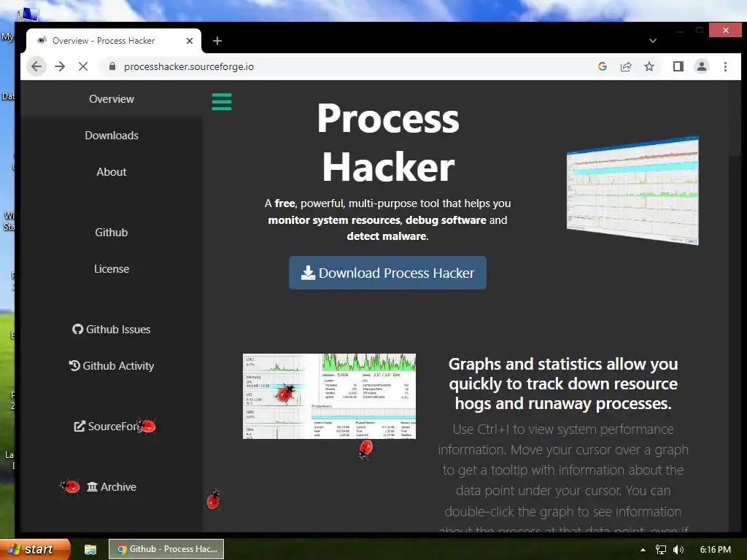Click the network tray icon

[x=661, y=550]
